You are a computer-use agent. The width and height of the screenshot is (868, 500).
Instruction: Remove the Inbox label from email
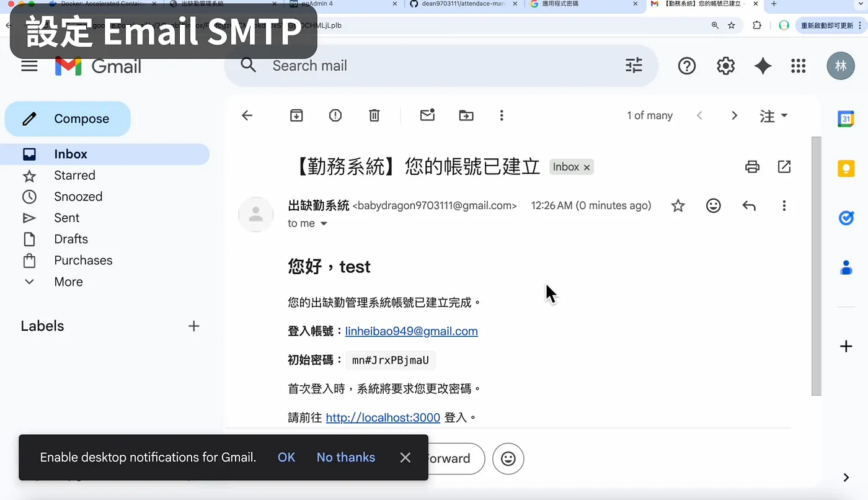point(587,167)
